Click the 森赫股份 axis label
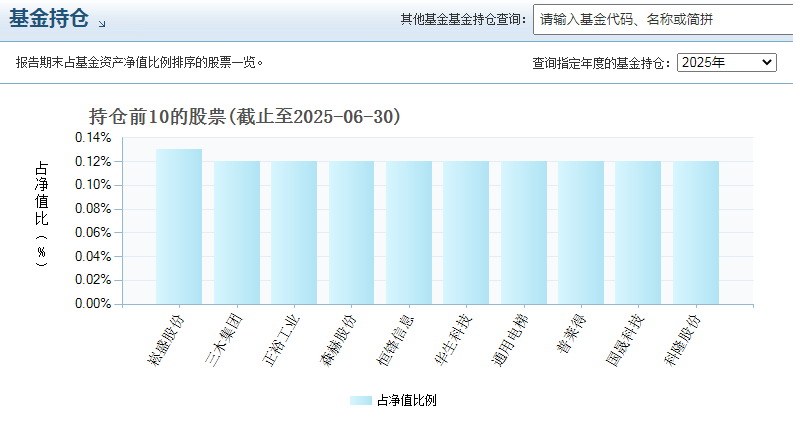The height and width of the screenshot is (436, 793). (338, 340)
